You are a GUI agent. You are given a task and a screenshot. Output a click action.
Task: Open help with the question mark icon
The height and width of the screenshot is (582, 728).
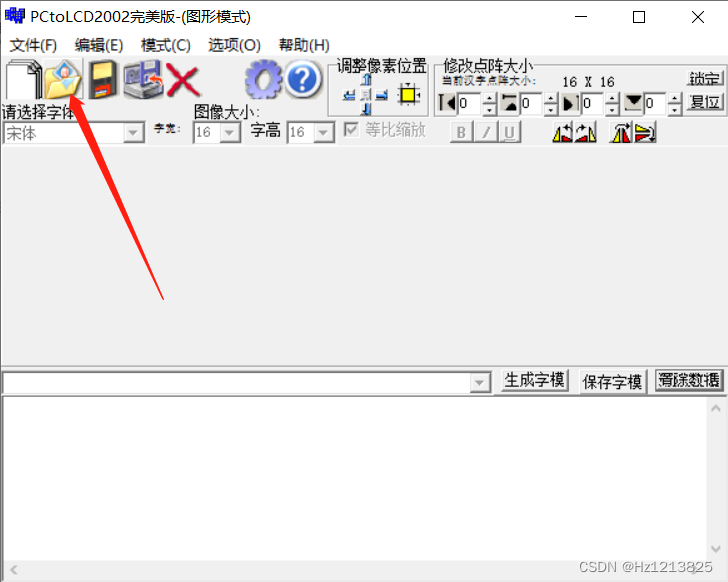click(302, 79)
